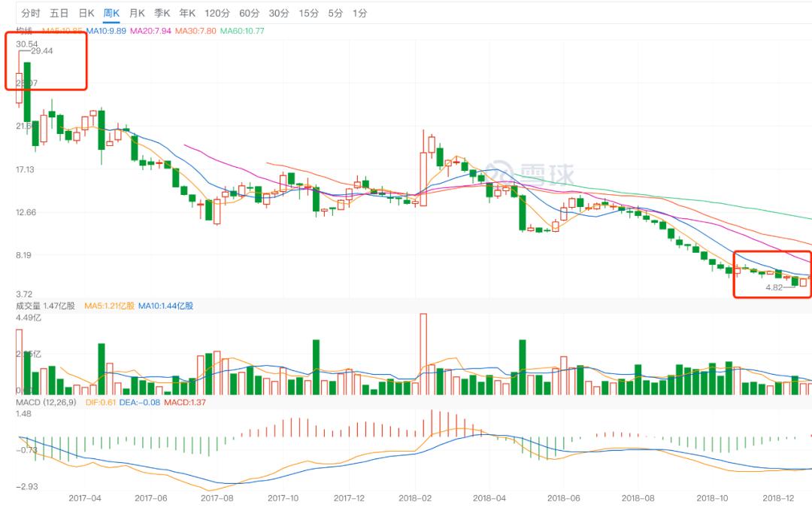Choose the 60分 interval tab

point(250,14)
